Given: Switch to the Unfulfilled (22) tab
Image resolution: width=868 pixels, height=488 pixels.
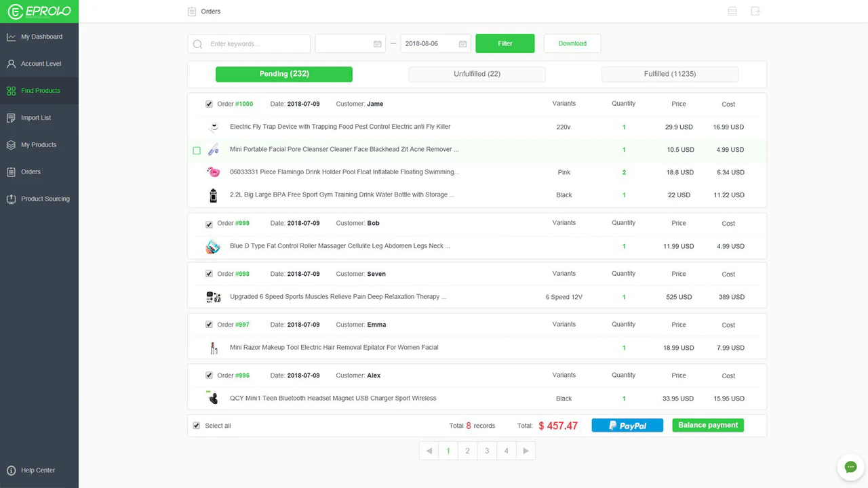Looking at the screenshot, I should [477, 74].
